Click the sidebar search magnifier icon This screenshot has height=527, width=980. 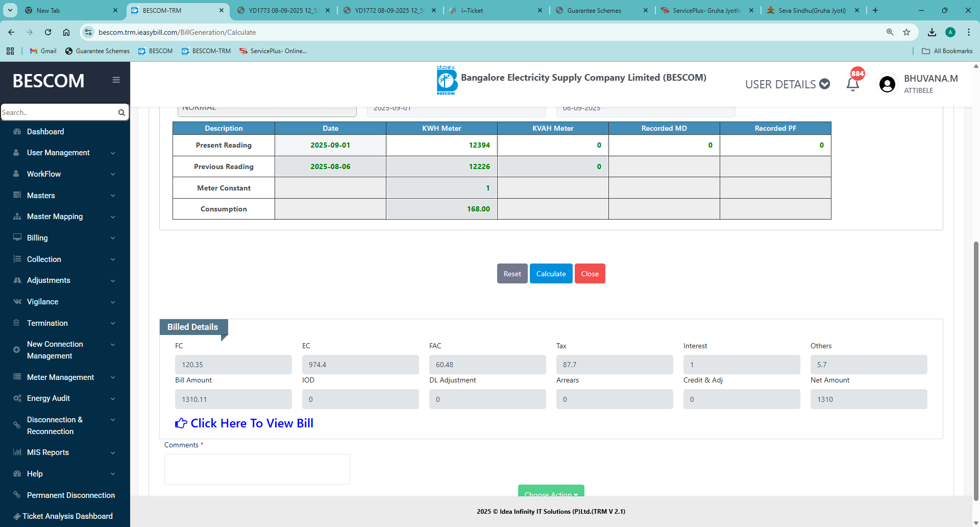coord(121,112)
